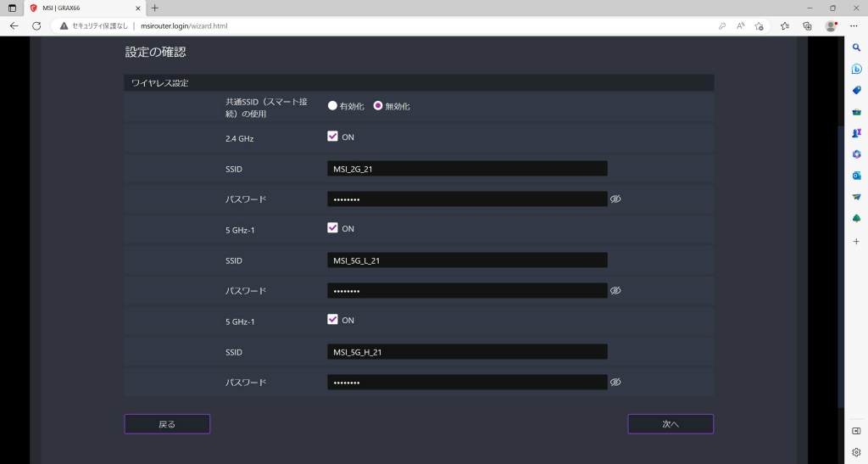Edit the MSI_2G_21 SSID field
The width and height of the screenshot is (868, 464).
tap(467, 169)
